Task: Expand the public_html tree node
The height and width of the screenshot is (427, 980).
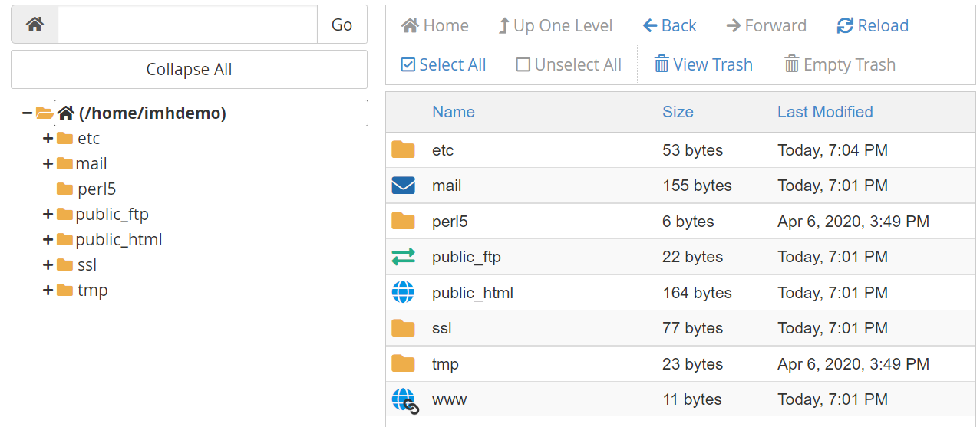Action: [48, 240]
